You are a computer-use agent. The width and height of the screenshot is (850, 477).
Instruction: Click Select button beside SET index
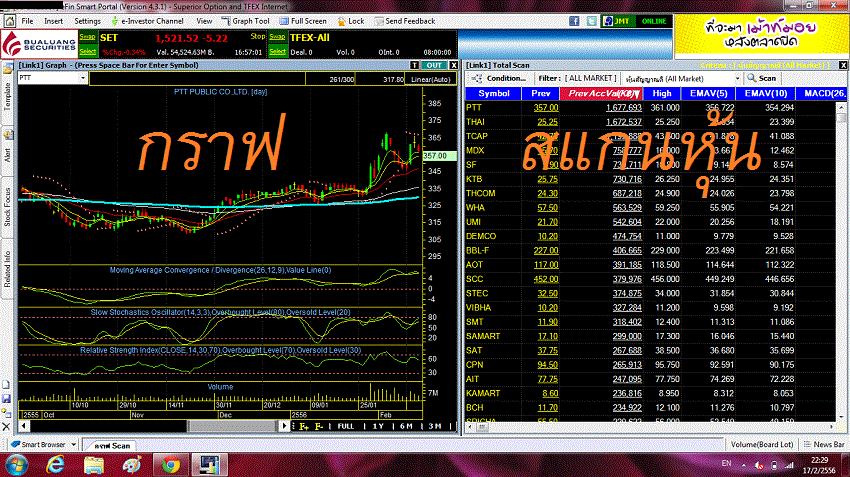(87, 51)
